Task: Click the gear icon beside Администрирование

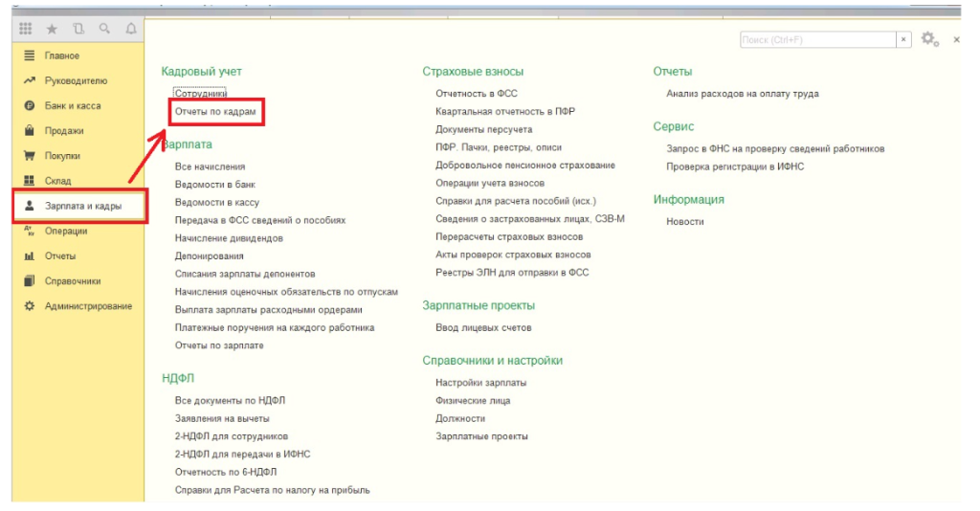Action: coord(30,306)
